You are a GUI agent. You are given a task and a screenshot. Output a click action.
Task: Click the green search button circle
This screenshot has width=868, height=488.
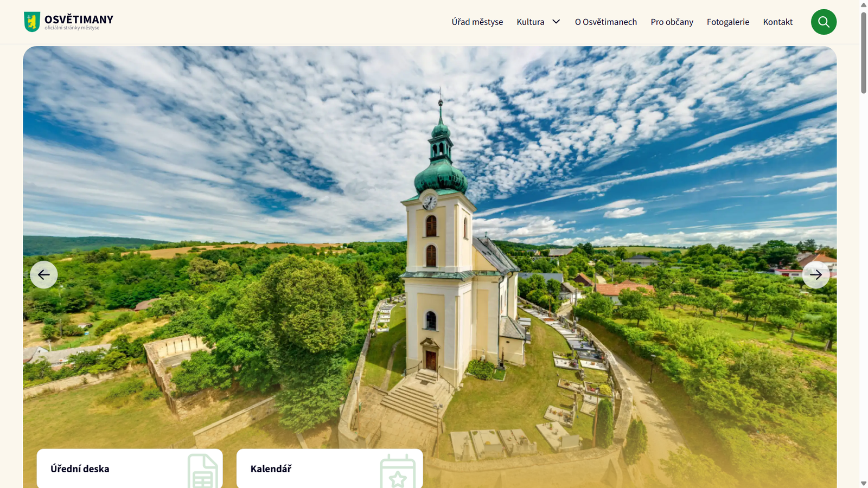coord(824,22)
